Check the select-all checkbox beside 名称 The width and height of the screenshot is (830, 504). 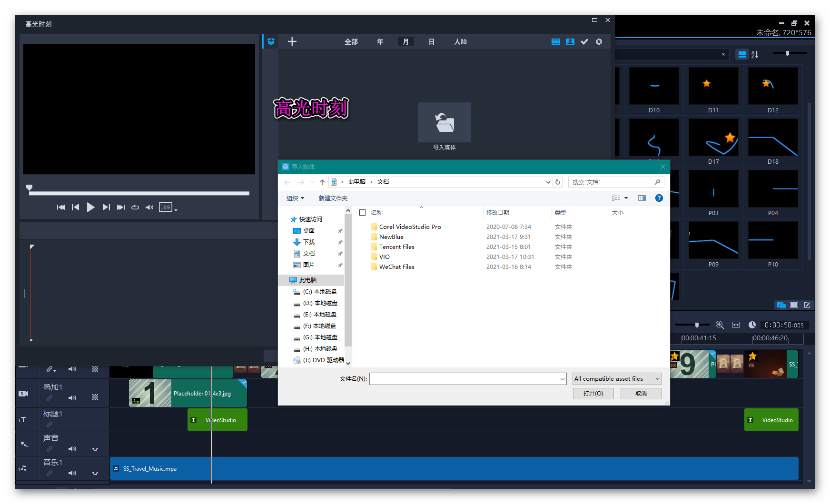click(363, 213)
